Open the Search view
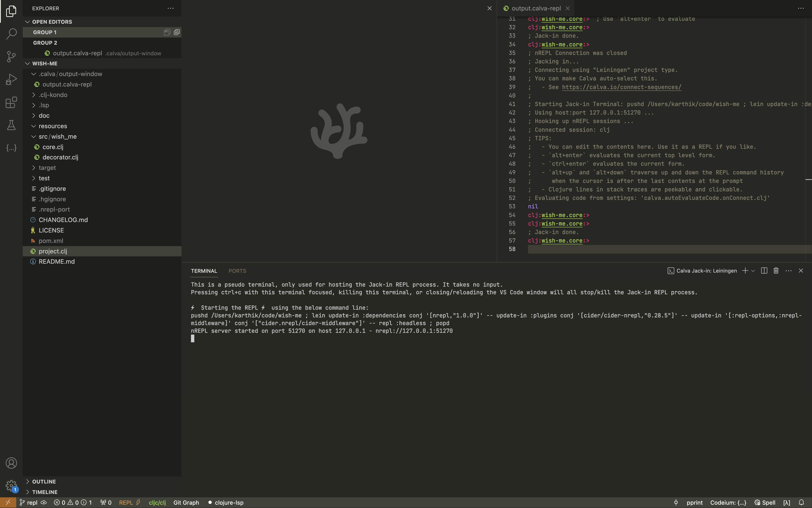This screenshot has width=812, height=508. coord(11,34)
